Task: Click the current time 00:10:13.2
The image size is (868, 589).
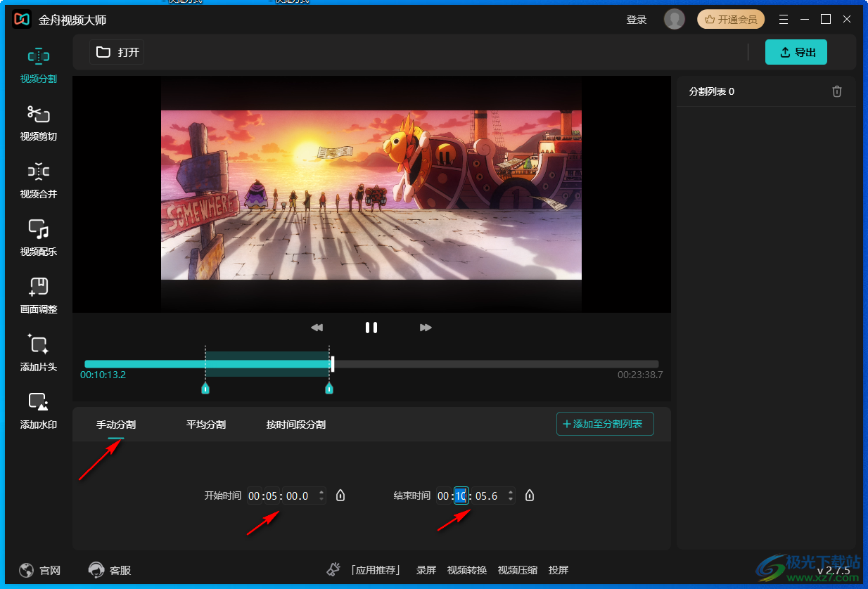Action: 103,375
